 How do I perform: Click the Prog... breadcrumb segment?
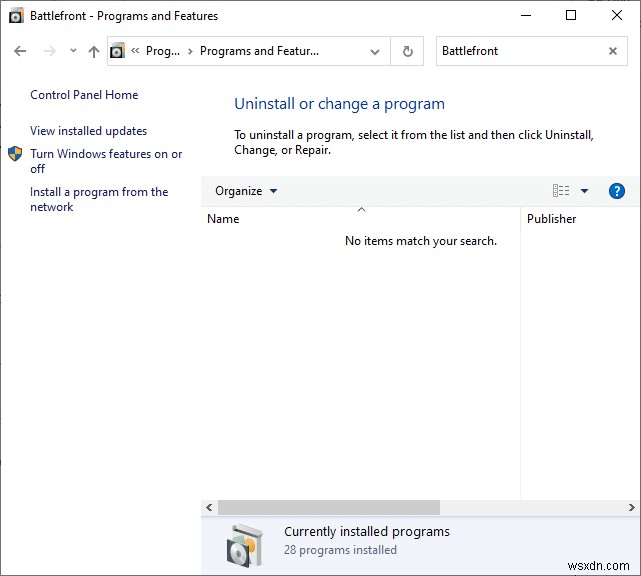163,51
